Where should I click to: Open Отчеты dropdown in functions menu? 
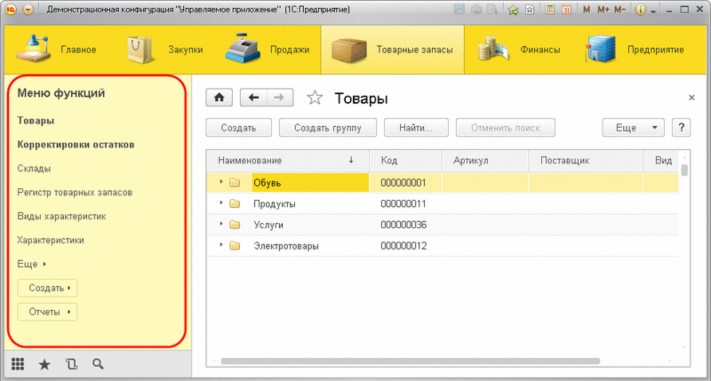click(x=47, y=312)
